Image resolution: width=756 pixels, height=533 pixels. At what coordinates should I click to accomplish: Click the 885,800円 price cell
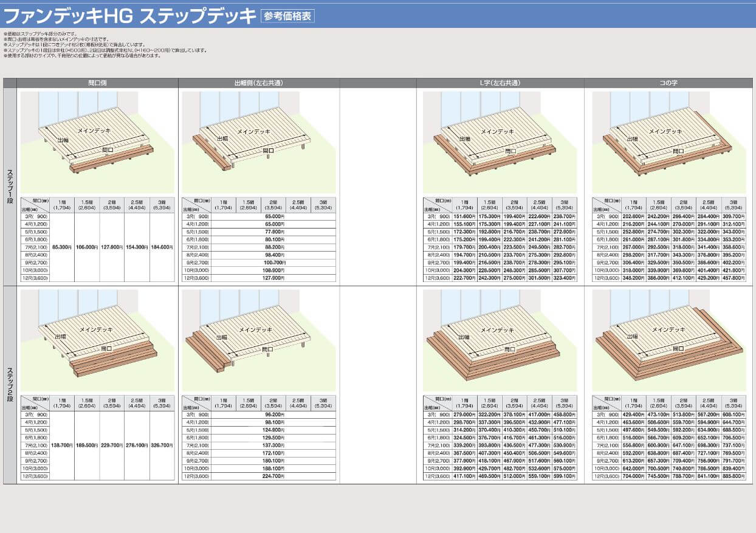pos(734,476)
